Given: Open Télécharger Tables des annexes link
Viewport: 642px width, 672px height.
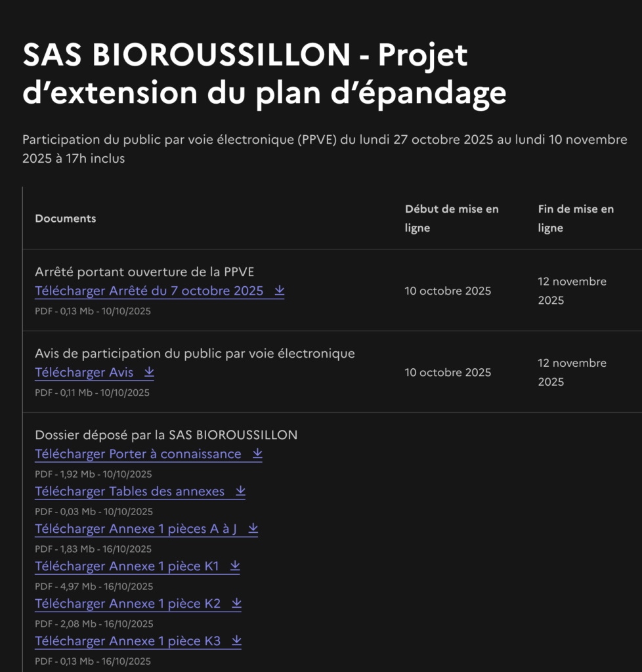Looking at the screenshot, I should click(x=129, y=491).
